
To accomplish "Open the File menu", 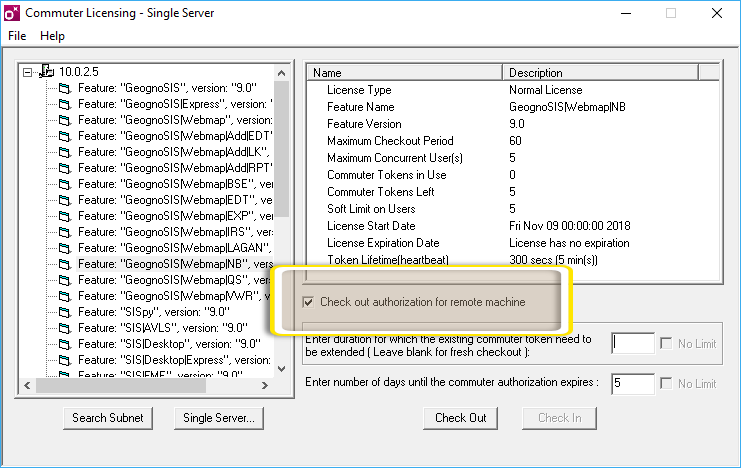I will tap(17, 36).
